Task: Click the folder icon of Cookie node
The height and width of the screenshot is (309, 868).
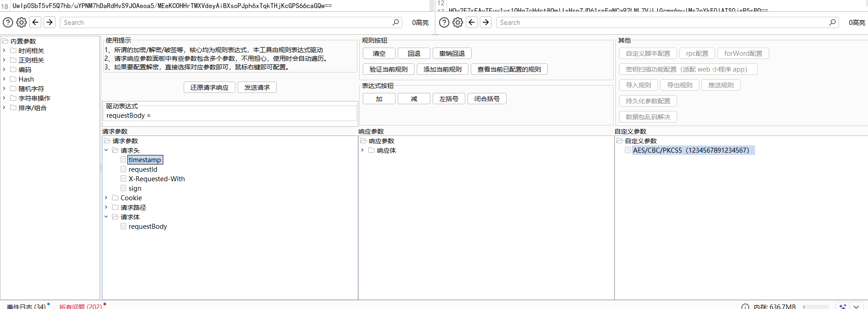Action: click(115, 198)
